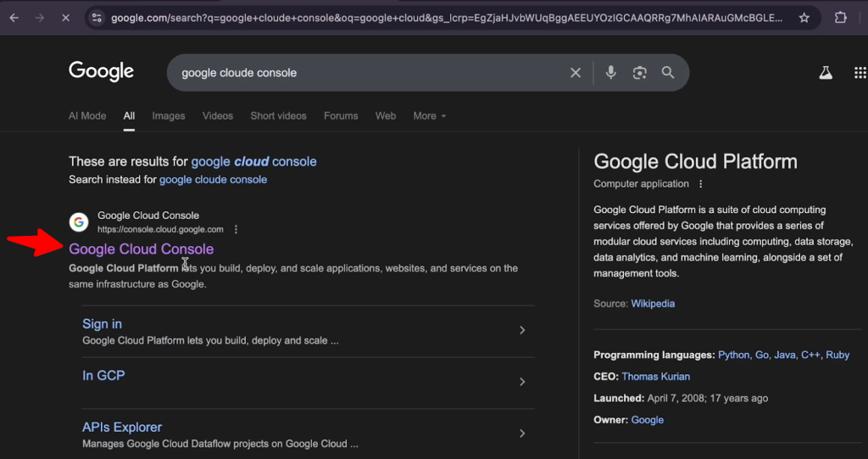
Task: Click the magnifying glass search button
Action: [668, 73]
